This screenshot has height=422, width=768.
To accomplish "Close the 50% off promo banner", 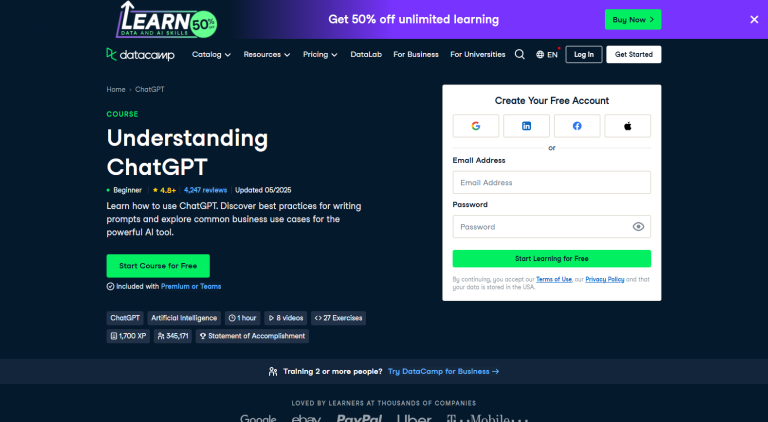I will click(754, 20).
